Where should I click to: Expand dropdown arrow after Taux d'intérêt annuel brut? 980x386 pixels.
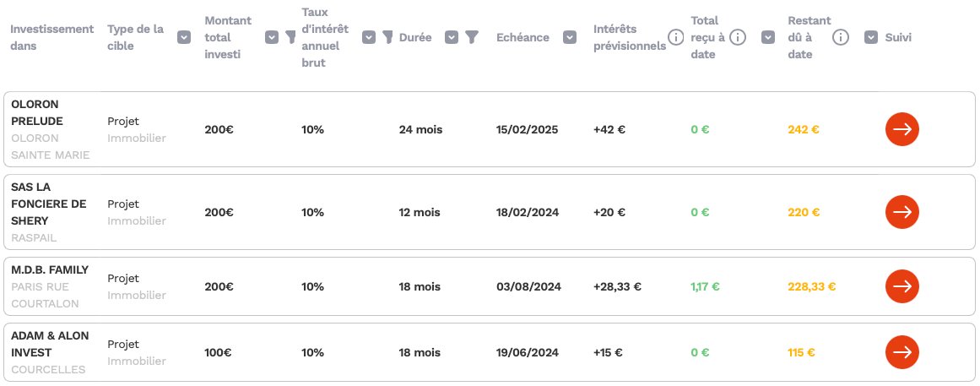[x=369, y=37]
